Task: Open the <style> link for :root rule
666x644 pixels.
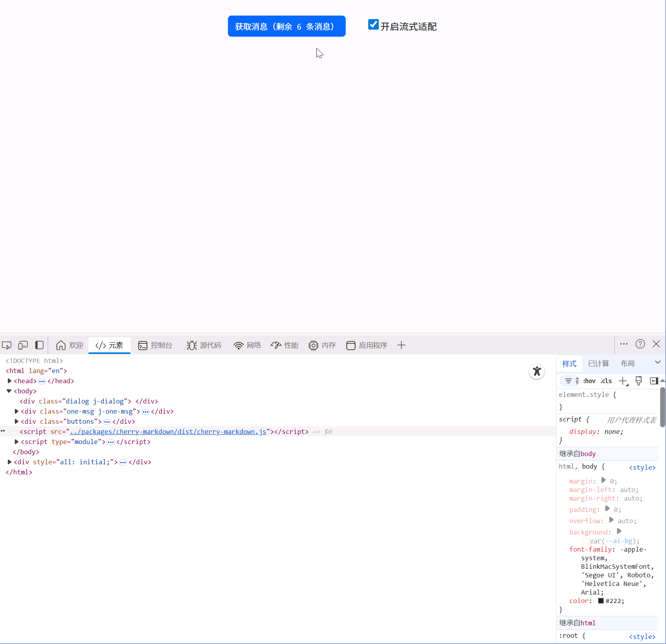Action: (x=642, y=637)
